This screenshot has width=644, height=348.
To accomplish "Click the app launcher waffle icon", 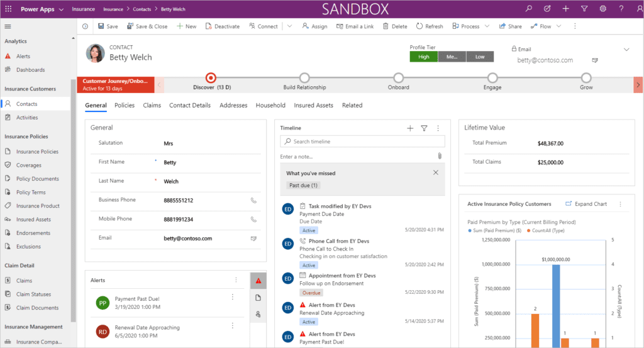I will [8, 9].
